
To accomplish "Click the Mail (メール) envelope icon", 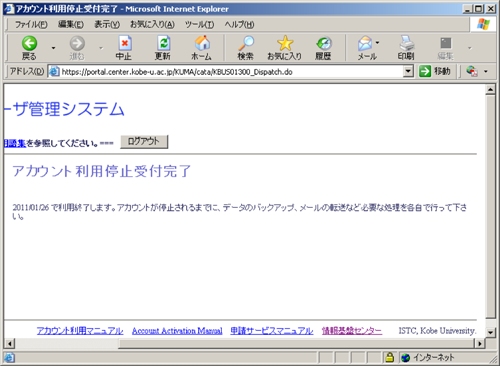I will [365, 44].
